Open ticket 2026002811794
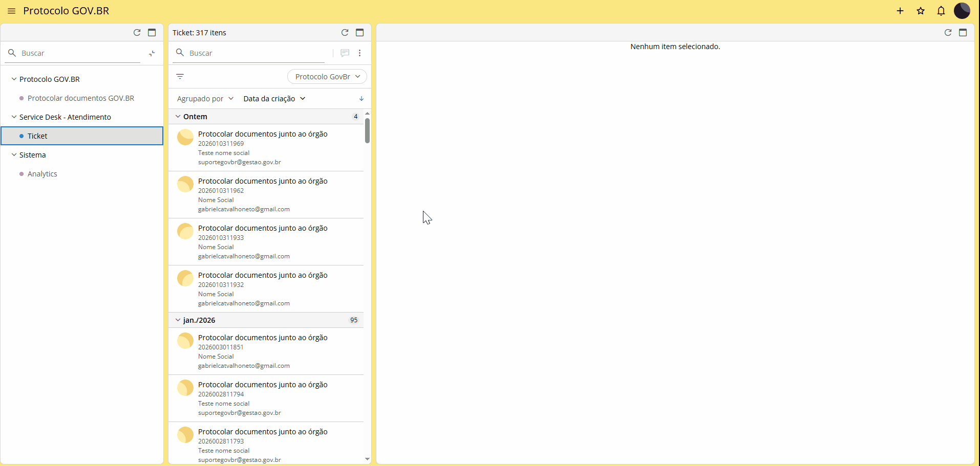The height and width of the screenshot is (466, 980). 266,398
